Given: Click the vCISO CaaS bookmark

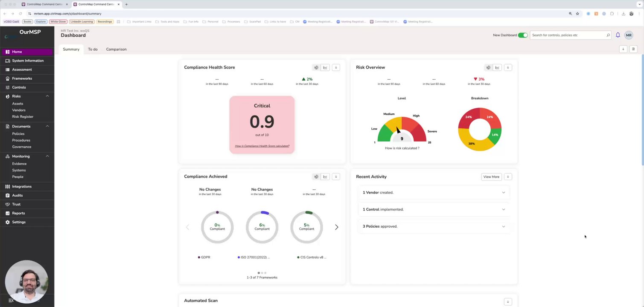Looking at the screenshot, I should (x=12, y=21).
